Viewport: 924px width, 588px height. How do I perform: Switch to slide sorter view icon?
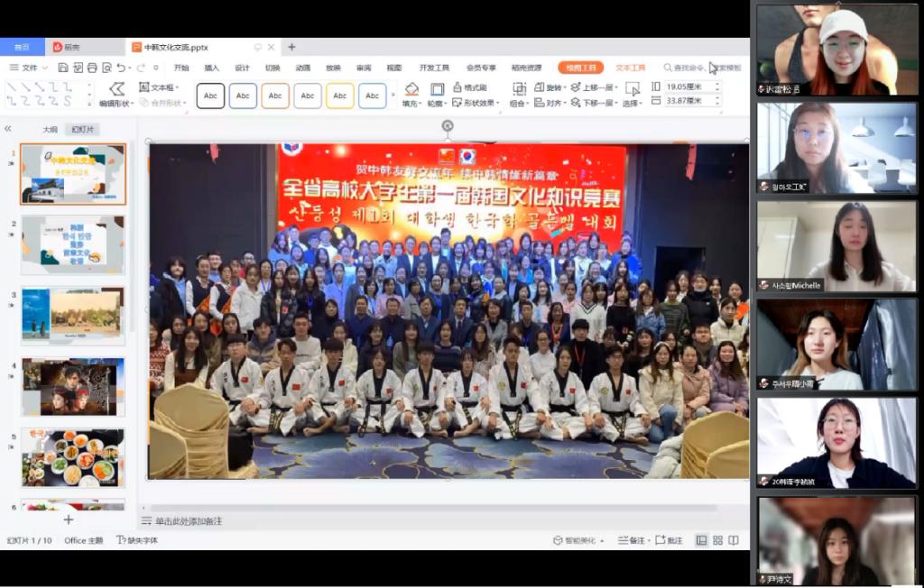(718, 540)
